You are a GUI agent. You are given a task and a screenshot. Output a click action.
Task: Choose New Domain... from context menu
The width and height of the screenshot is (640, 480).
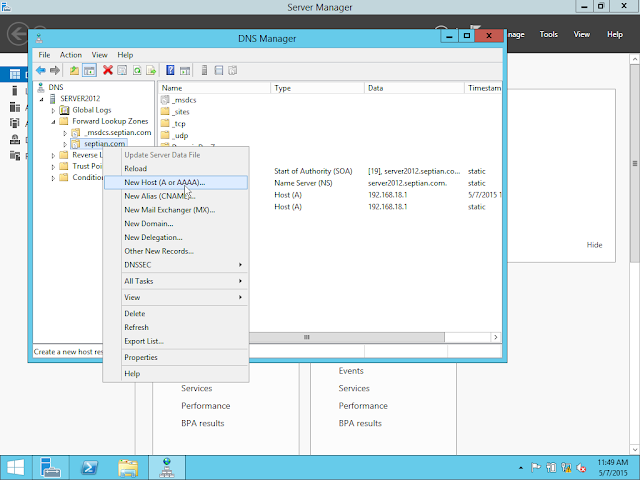(176, 224)
